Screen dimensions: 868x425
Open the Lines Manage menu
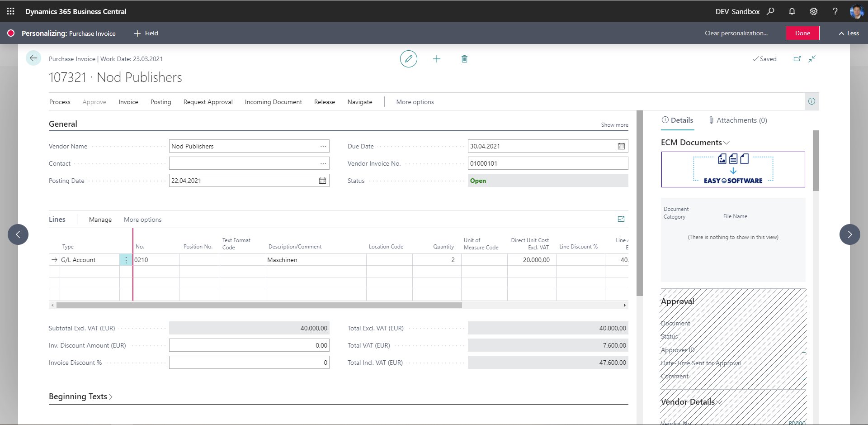click(100, 220)
